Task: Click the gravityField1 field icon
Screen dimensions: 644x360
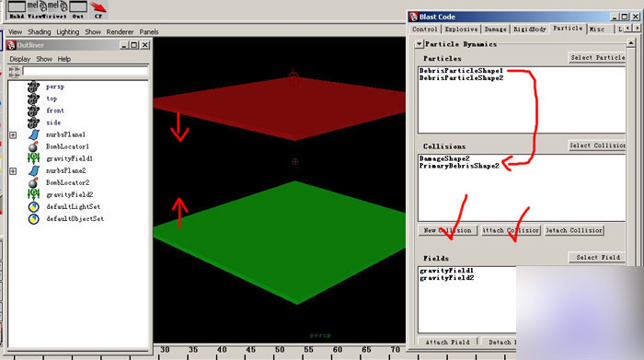Action: (33, 158)
